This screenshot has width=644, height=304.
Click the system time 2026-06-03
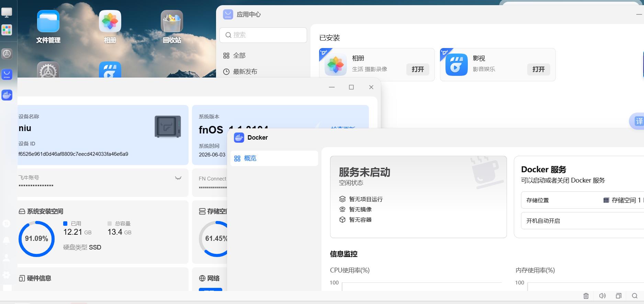212,155
